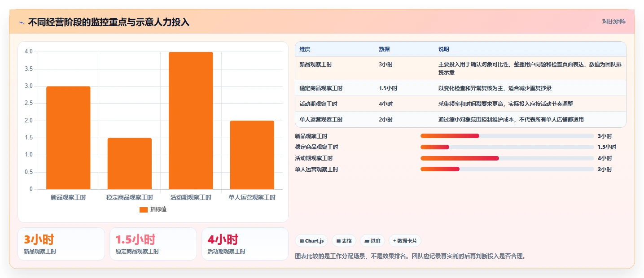Click the 4小时 活动期观察工时 data card
Viewport: 644px width, 278px height.
point(245,244)
